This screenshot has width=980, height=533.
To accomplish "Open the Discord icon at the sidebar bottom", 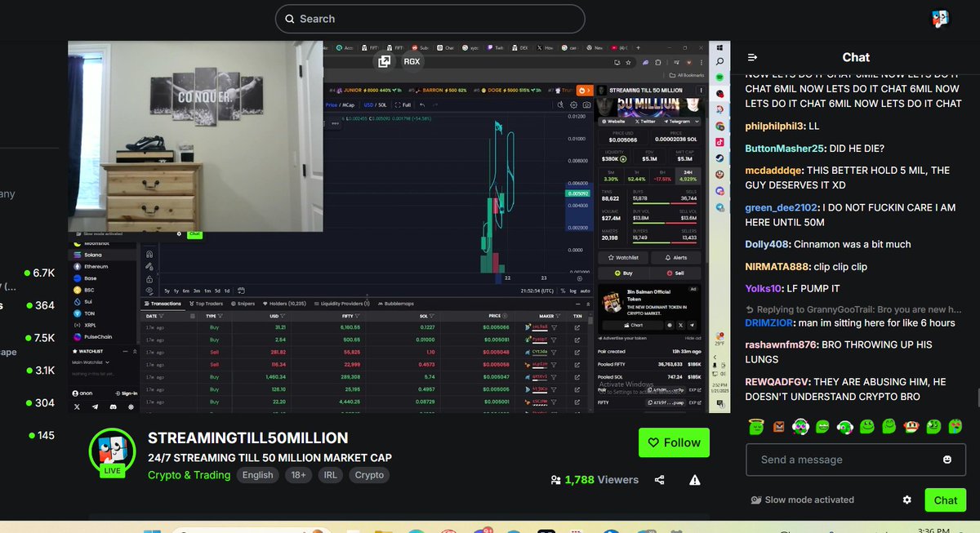I will 114,406.
